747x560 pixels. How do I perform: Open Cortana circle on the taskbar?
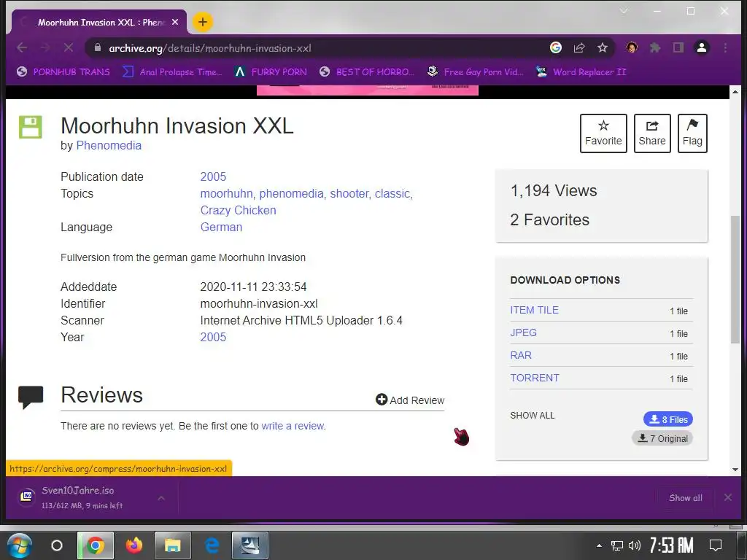(57, 545)
